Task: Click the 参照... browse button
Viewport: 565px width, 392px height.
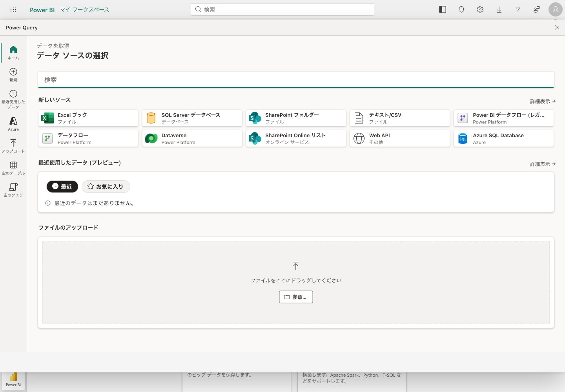Action: pyautogui.click(x=296, y=297)
